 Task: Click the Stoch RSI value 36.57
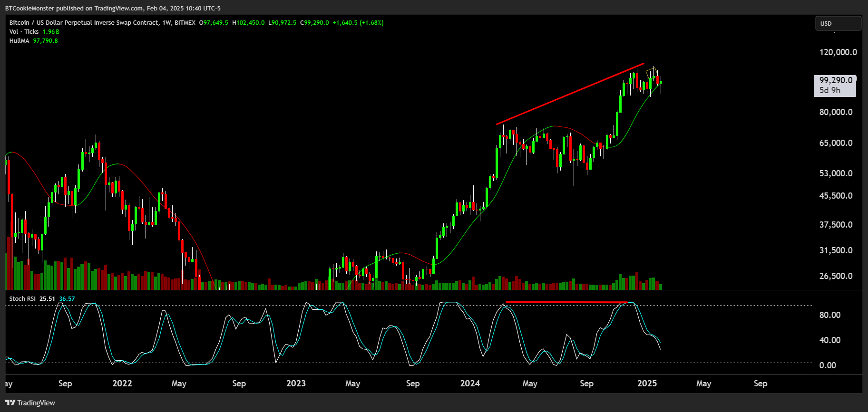(67, 298)
